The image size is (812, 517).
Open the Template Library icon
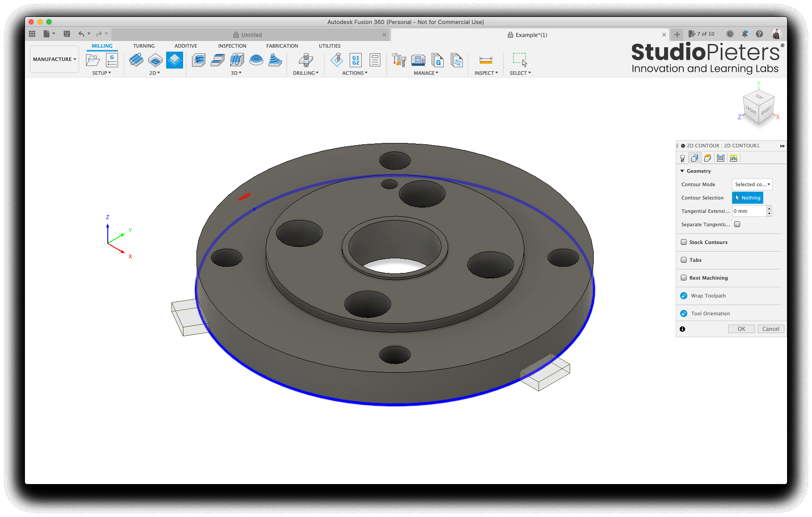[x=457, y=60]
